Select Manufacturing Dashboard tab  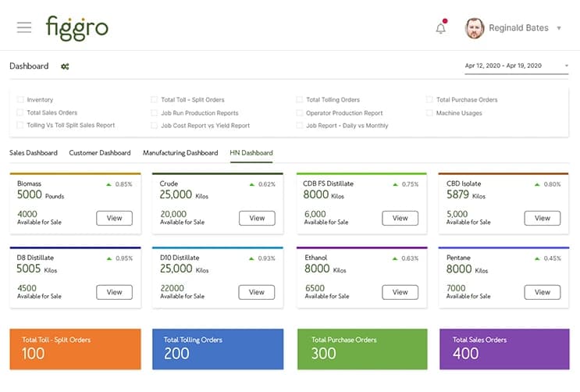click(x=180, y=153)
